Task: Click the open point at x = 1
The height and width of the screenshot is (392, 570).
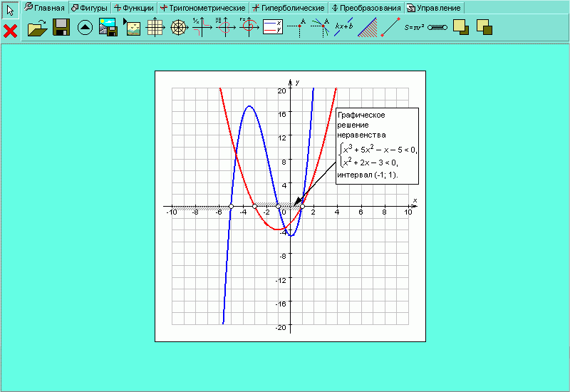Action: (302, 207)
